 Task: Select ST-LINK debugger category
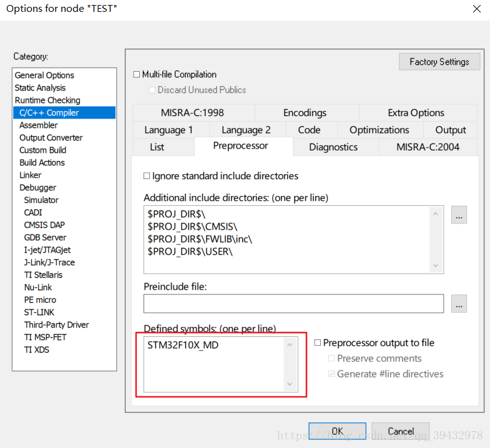click(39, 312)
